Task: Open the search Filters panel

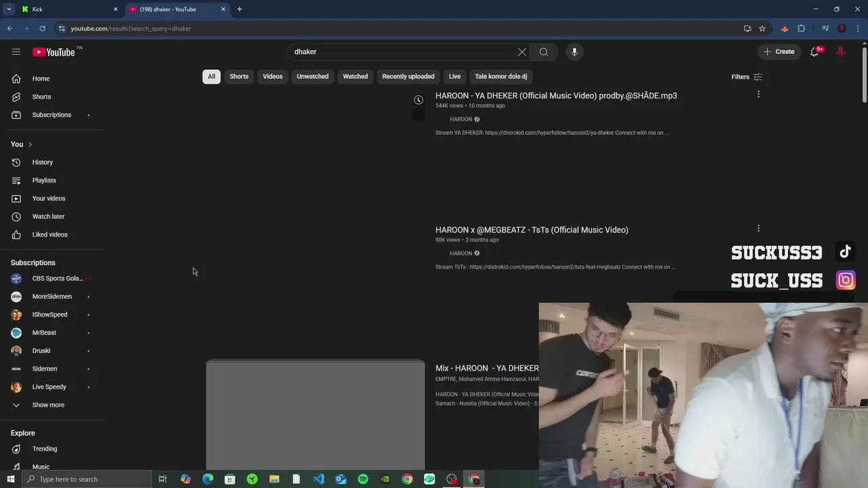Action: [747, 77]
